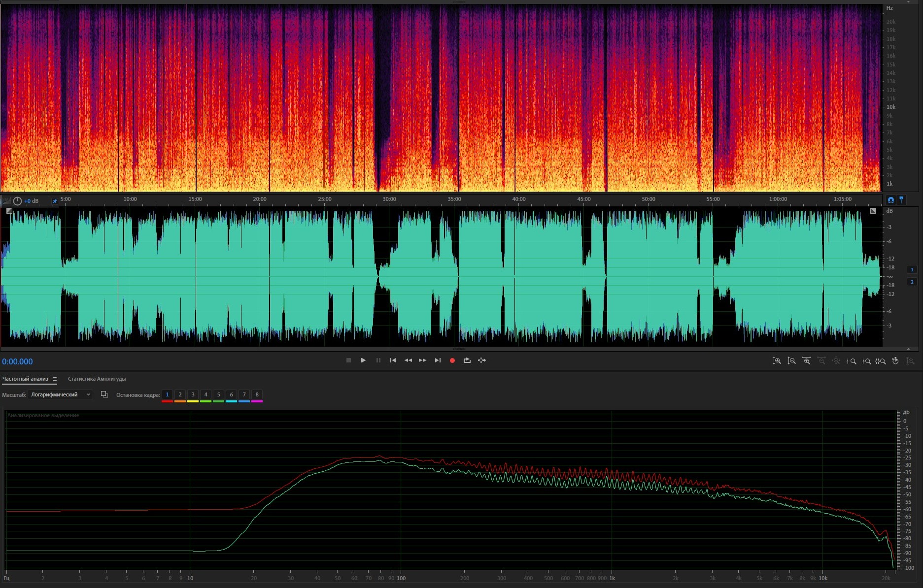The width and height of the screenshot is (923, 588).
Task: Select hold frame button 4
Action: pos(205,394)
